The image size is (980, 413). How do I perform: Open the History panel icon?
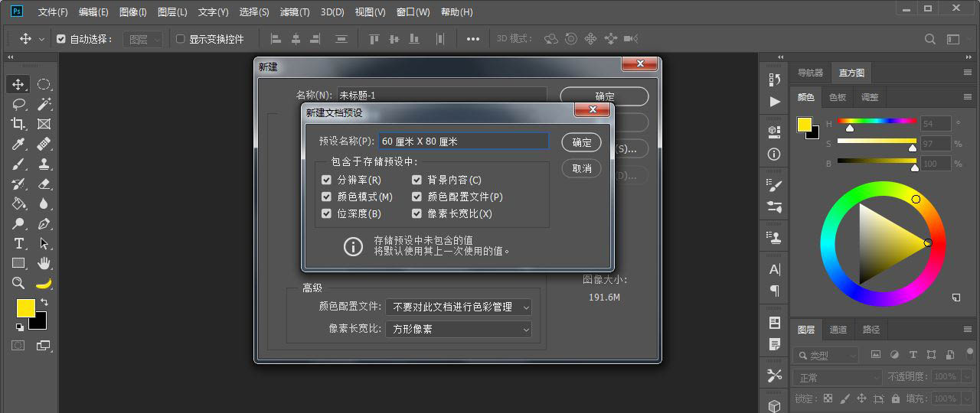[775, 80]
